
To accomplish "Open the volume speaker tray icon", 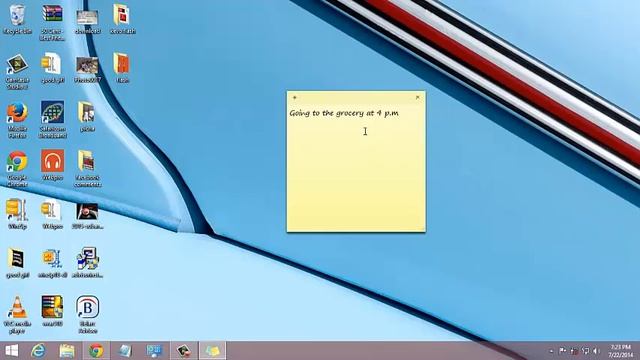I will point(596,351).
